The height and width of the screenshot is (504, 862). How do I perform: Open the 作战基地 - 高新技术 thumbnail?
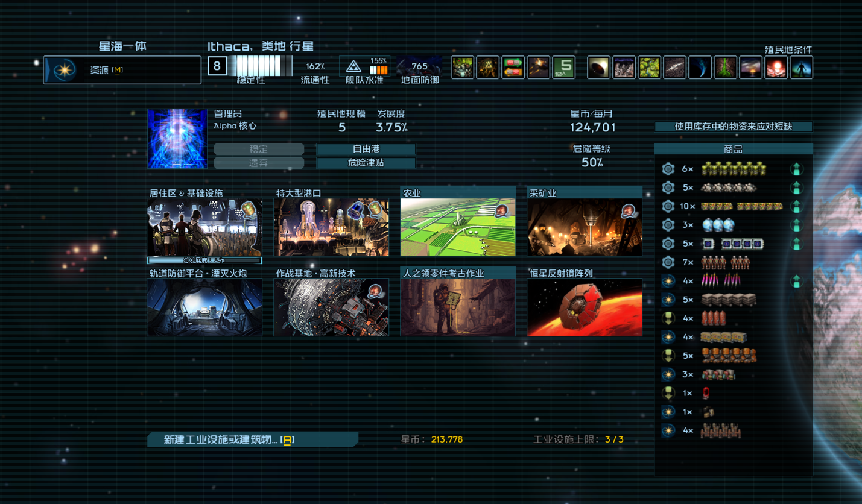pyautogui.click(x=331, y=307)
